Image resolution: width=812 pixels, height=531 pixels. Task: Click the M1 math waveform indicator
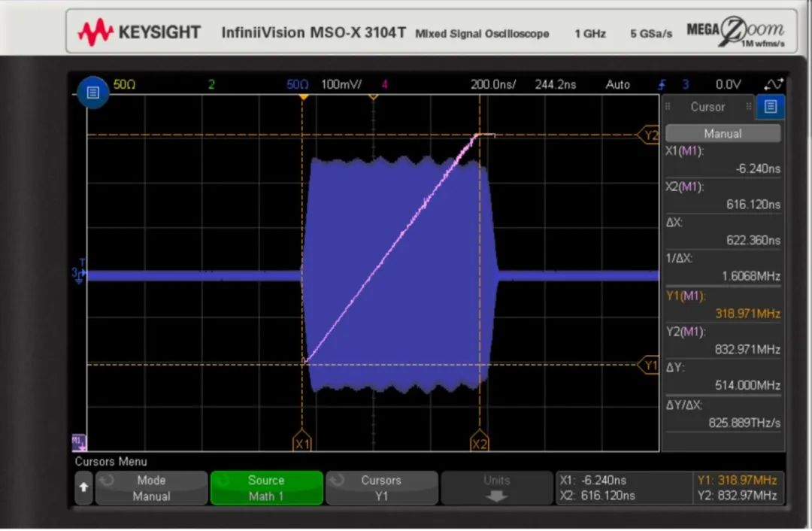[x=78, y=442]
